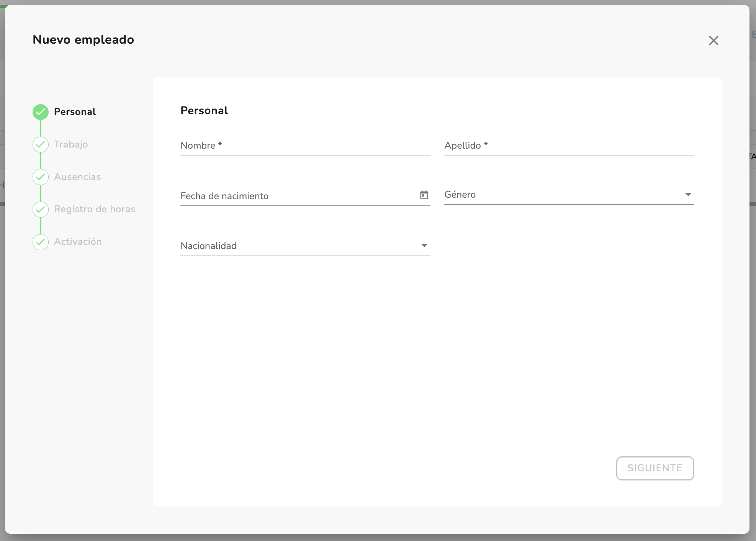Click the Personal step checkmark icon
The image size is (756, 541).
(41, 112)
